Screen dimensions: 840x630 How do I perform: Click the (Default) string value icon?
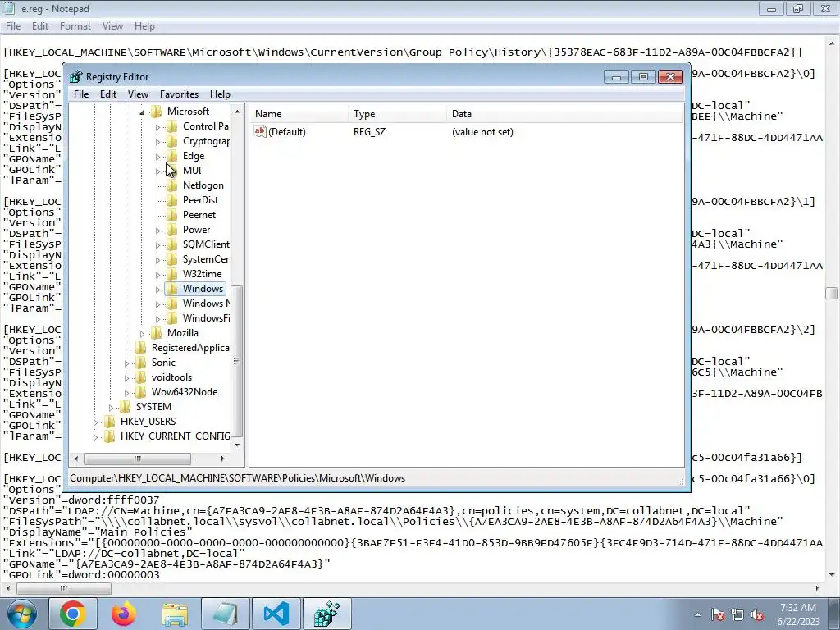point(260,131)
